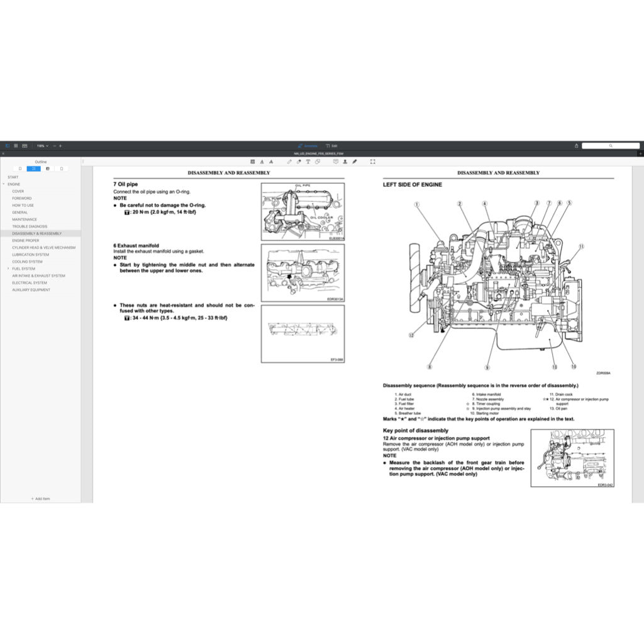Collapse the ENGINE outline section
Screen dimensions: 644x644
point(5,184)
